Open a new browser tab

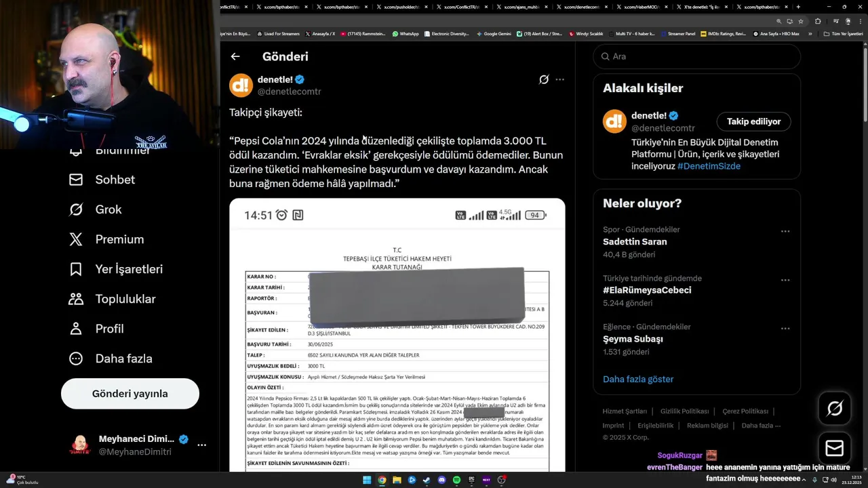click(x=798, y=7)
